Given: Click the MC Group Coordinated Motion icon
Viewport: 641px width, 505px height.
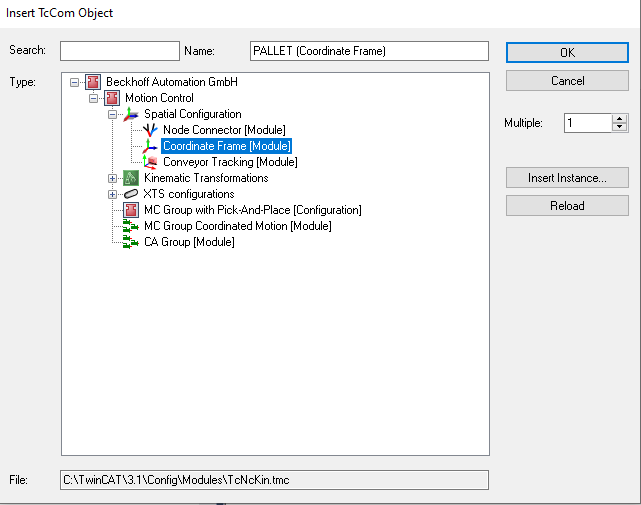Looking at the screenshot, I should pos(131,226).
